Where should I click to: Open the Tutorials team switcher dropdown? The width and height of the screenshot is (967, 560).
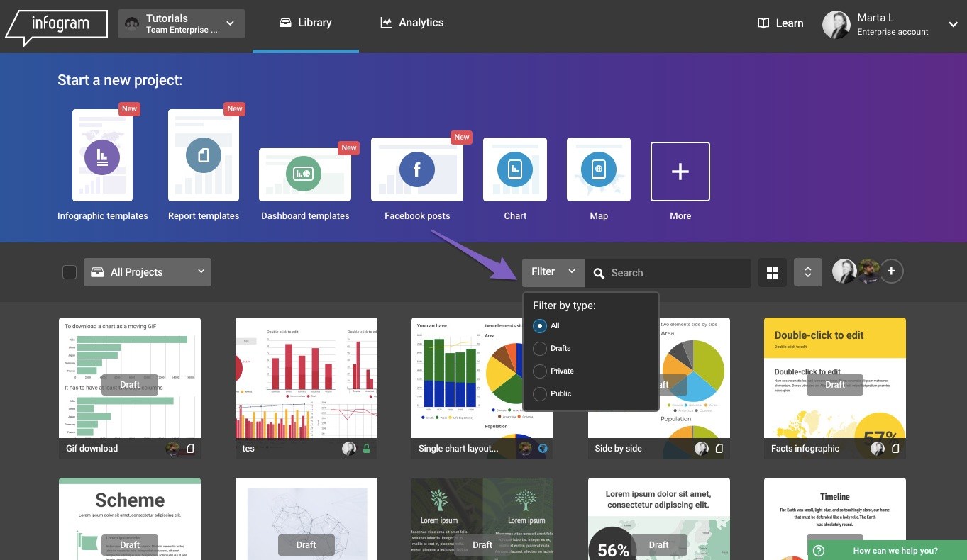[182, 23]
